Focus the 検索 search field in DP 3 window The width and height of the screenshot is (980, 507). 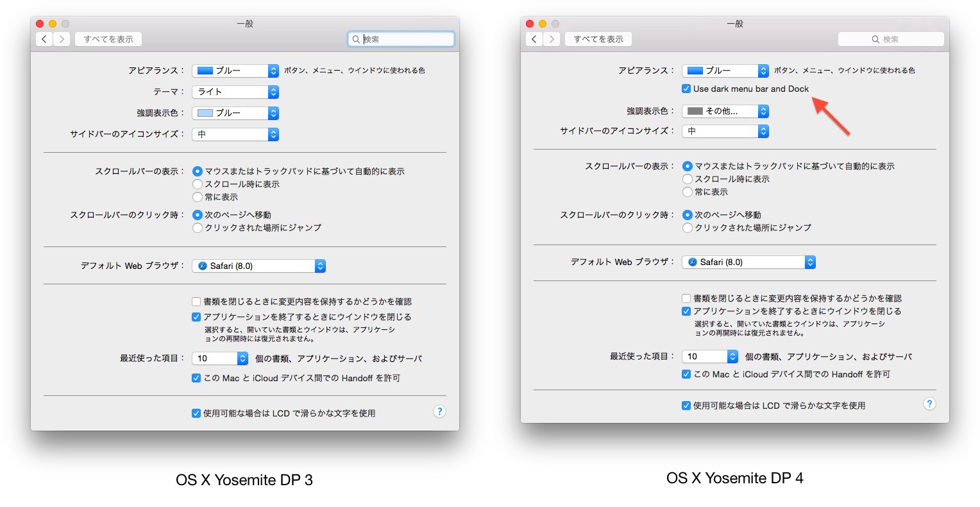click(x=401, y=39)
